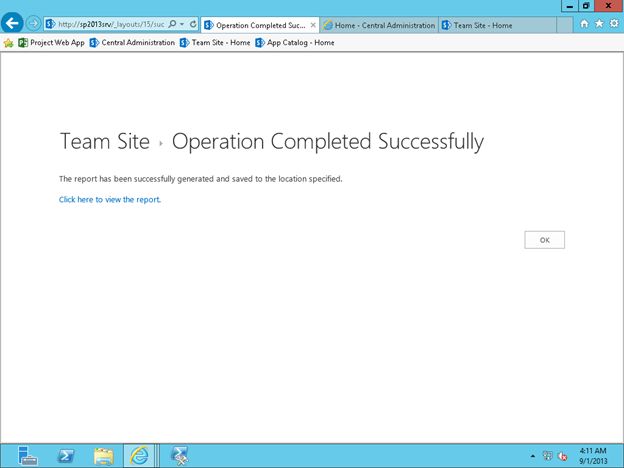
Task: Refresh the page with the reload icon
Action: [193, 24]
